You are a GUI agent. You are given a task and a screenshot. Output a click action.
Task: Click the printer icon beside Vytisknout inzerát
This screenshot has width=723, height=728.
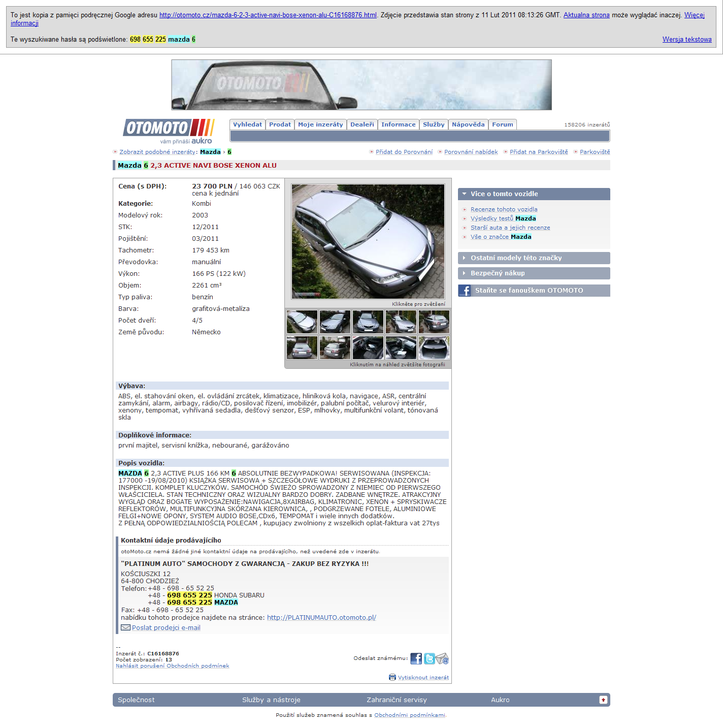point(392,677)
